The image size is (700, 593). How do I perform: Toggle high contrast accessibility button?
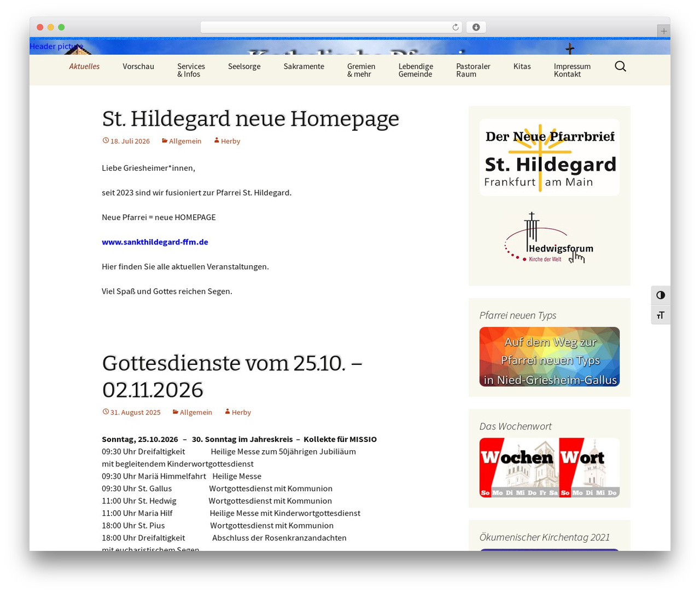(x=661, y=295)
